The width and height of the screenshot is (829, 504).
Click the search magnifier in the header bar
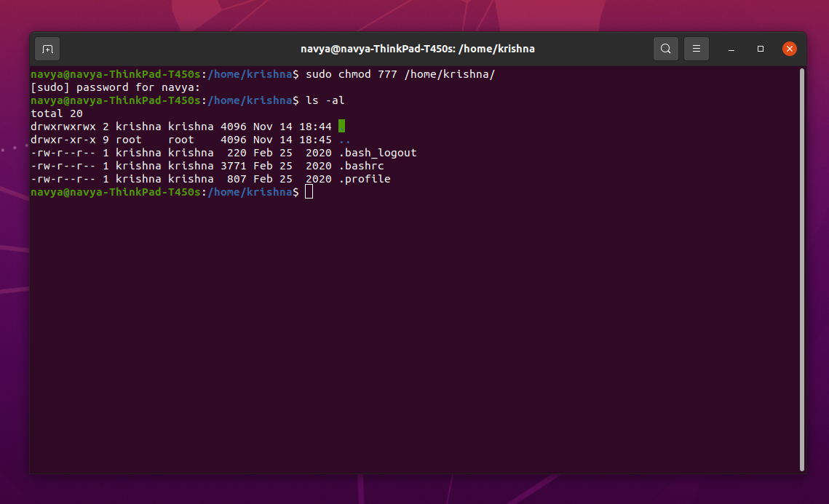[x=665, y=48]
